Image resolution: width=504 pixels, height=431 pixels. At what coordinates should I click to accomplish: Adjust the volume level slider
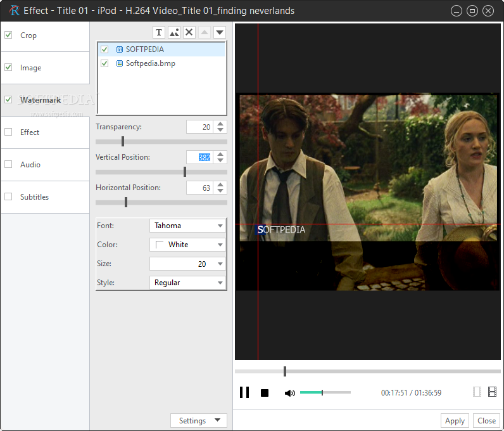[325, 392]
